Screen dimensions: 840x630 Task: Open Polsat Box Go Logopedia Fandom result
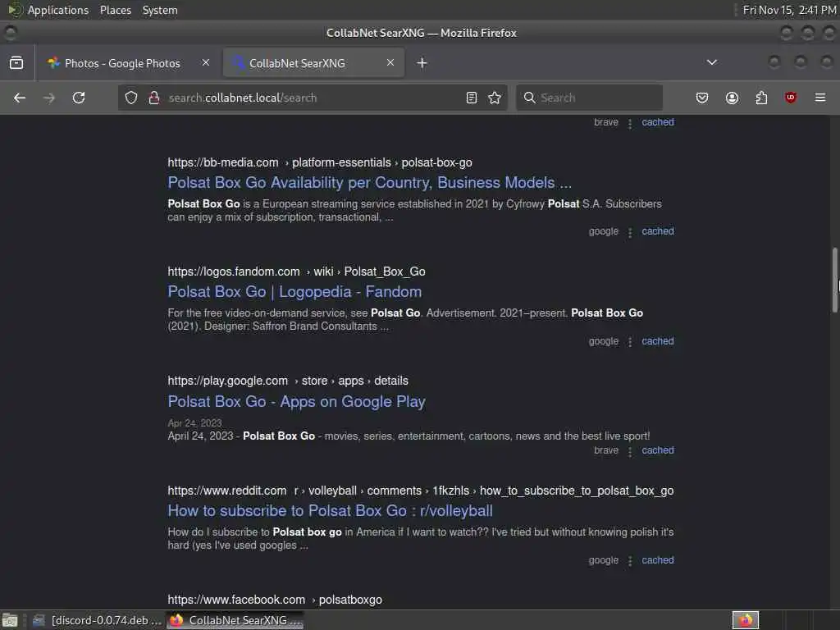click(x=294, y=292)
